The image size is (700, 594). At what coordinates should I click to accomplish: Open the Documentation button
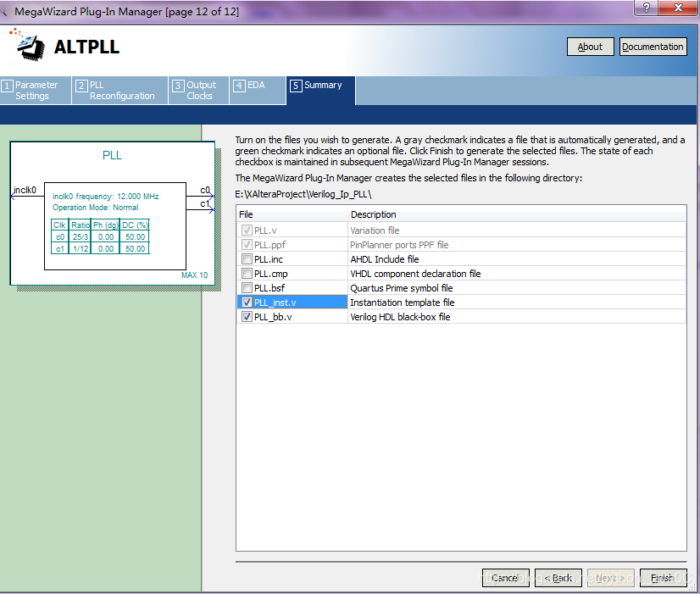tap(653, 47)
